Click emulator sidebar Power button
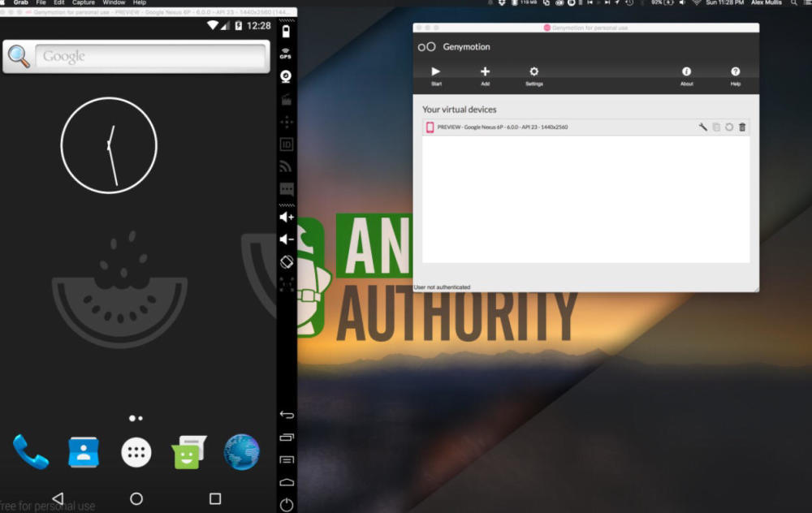Viewport: 812px width, 513px height. coord(287,505)
